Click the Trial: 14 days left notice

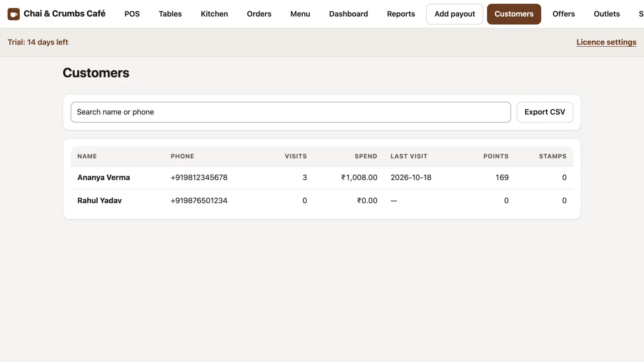click(x=38, y=42)
